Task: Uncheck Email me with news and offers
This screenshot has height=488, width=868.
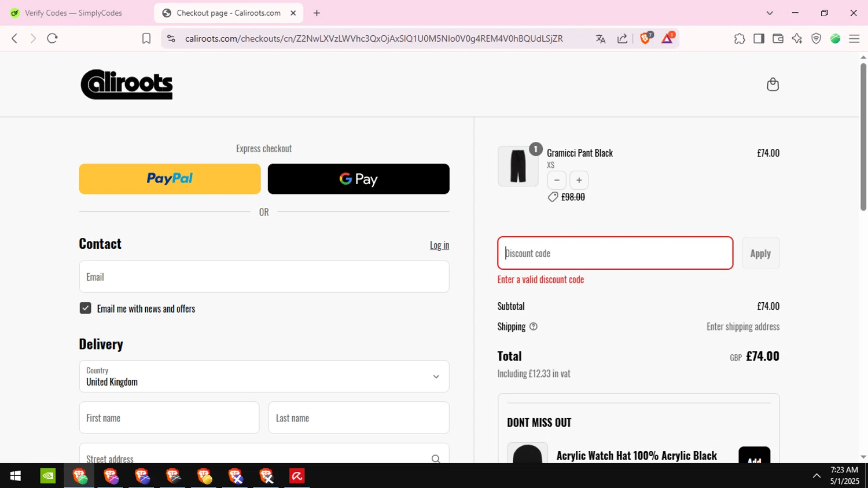Action: point(85,308)
